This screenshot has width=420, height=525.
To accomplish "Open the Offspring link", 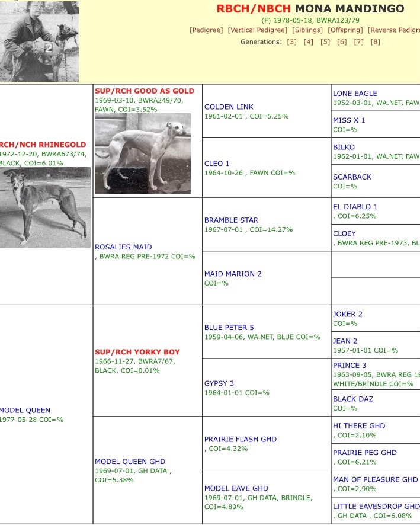I will point(345,30).
